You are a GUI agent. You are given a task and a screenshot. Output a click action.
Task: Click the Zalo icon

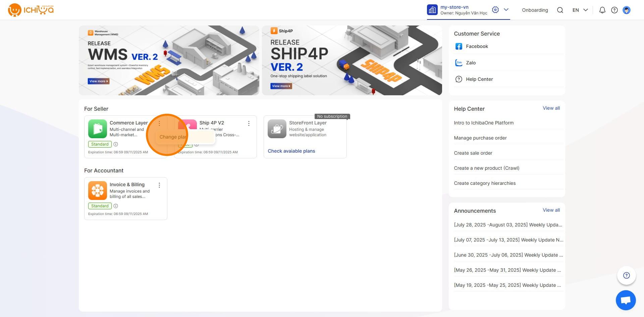[459, 63]
